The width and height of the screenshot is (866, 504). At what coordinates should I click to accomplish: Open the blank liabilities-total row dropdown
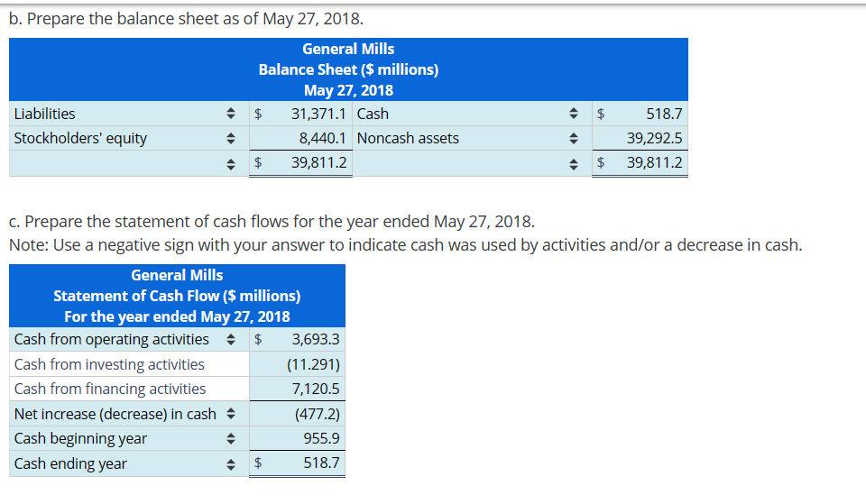click(x=129, y=163)
